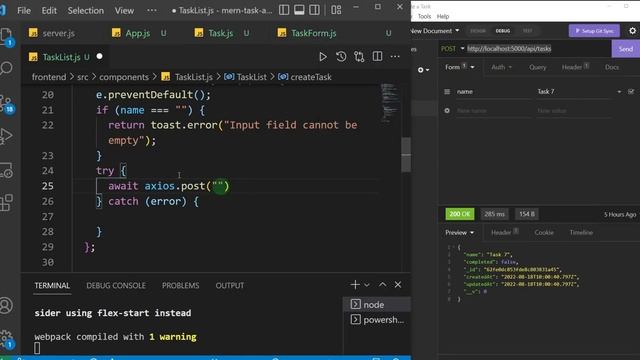Open the File menu
This screenshot has height=360, width=640.
click(x=24, y=10)
